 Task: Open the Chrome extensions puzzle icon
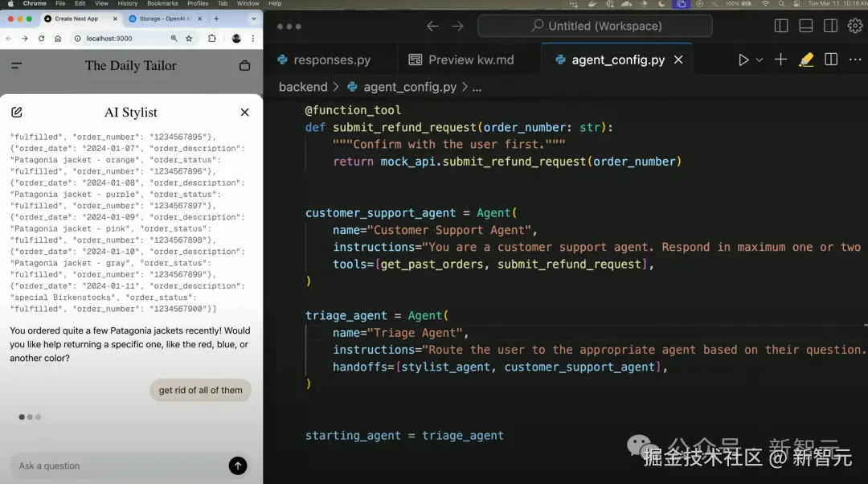212,39
